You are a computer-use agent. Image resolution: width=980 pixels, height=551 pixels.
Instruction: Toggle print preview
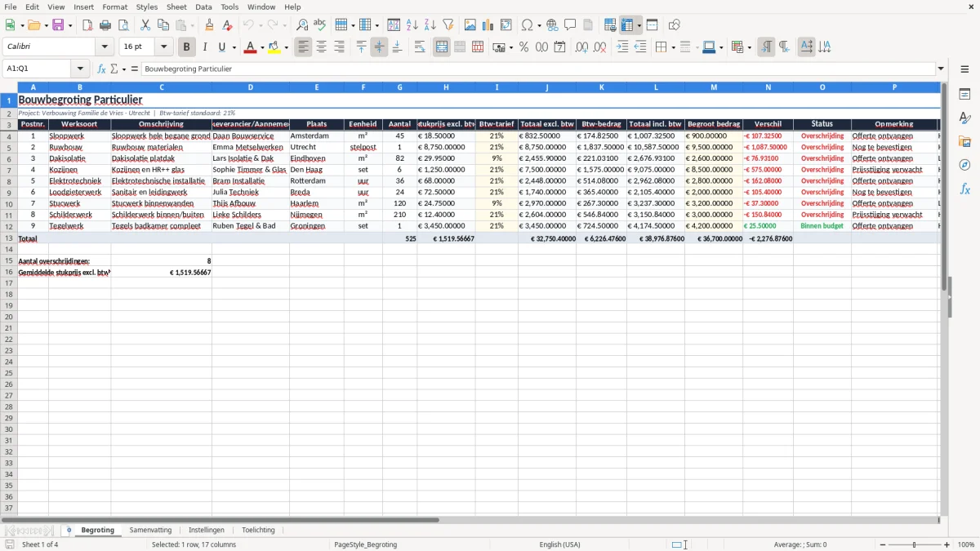(123, 25)
